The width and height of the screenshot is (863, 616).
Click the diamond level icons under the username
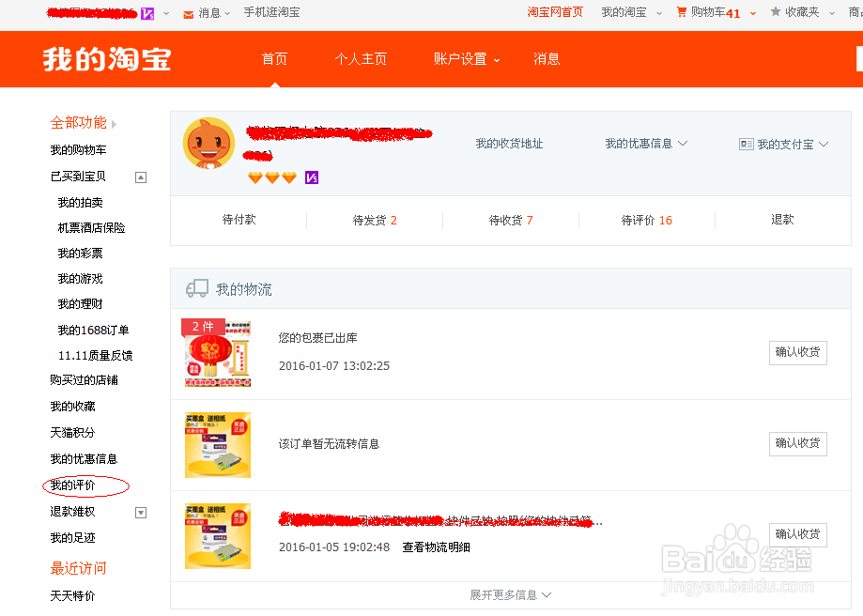(x=272, y=177)
